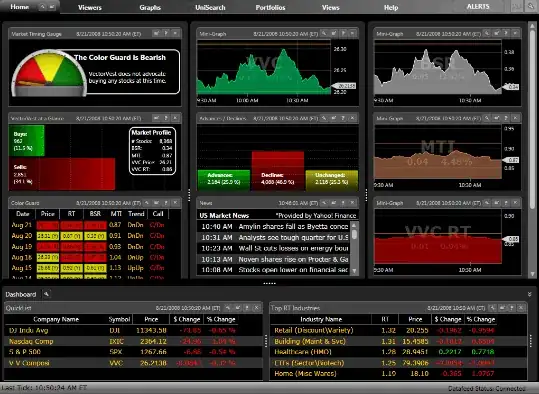
Task: Pop out the Color Guard panel
Action: click(x=156, y=203)
